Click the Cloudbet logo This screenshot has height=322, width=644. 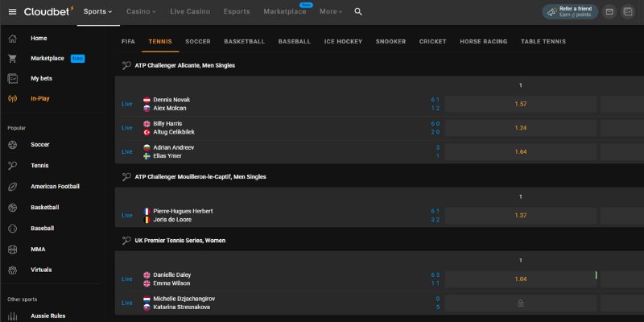point(49,11)
